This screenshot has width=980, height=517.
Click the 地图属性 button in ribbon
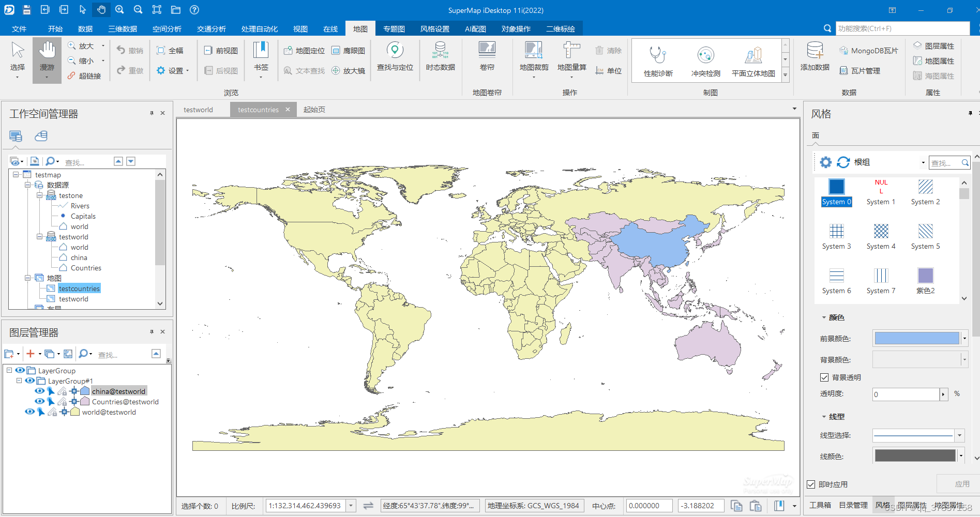click(x=934, y=61)
